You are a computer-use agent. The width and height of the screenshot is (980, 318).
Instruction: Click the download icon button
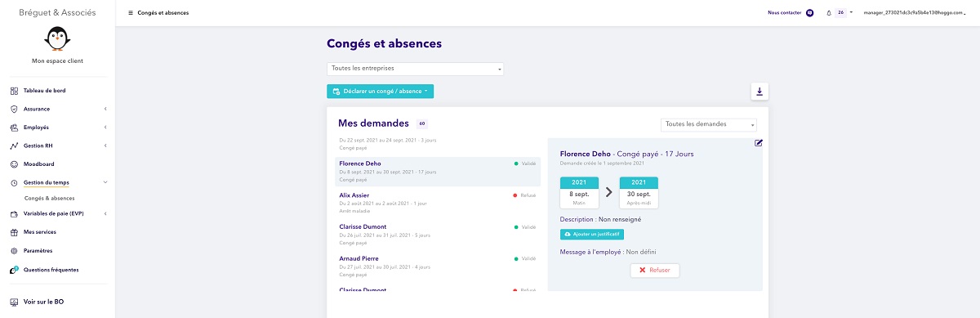pyautogui.click(x=759, y=92)
